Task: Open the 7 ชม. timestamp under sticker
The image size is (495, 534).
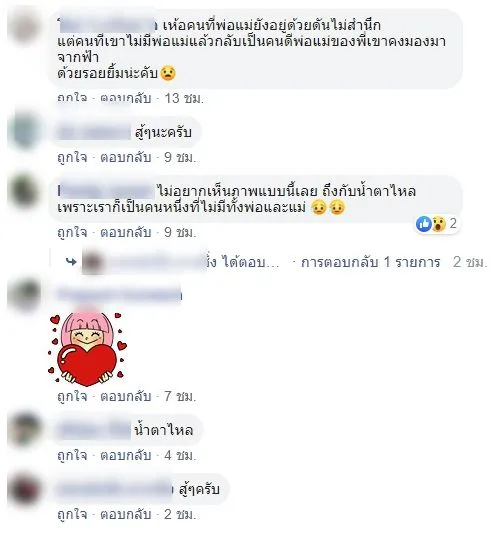Action: pyautogui.click(x=180, y=396)
